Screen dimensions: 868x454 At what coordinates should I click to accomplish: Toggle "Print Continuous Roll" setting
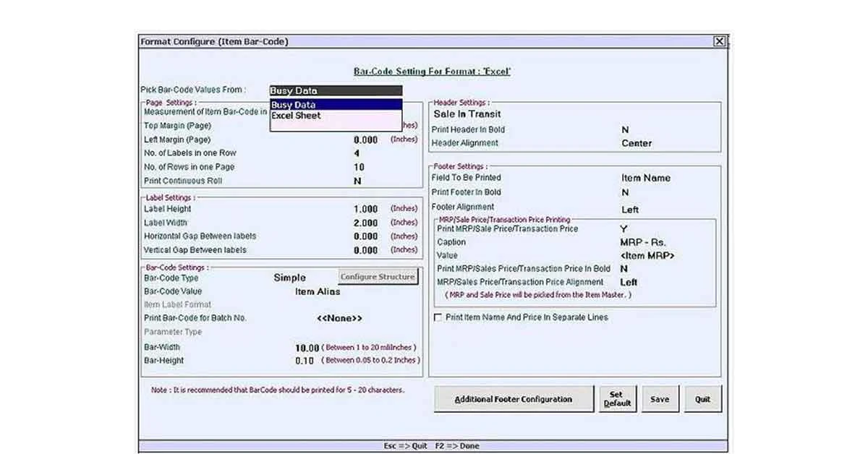click(x=356, y=181)
